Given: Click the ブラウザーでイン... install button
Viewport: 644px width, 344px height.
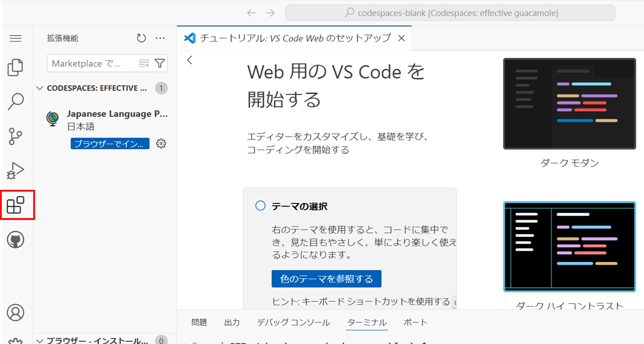Looking at the screenshot, I should (110, 144).
